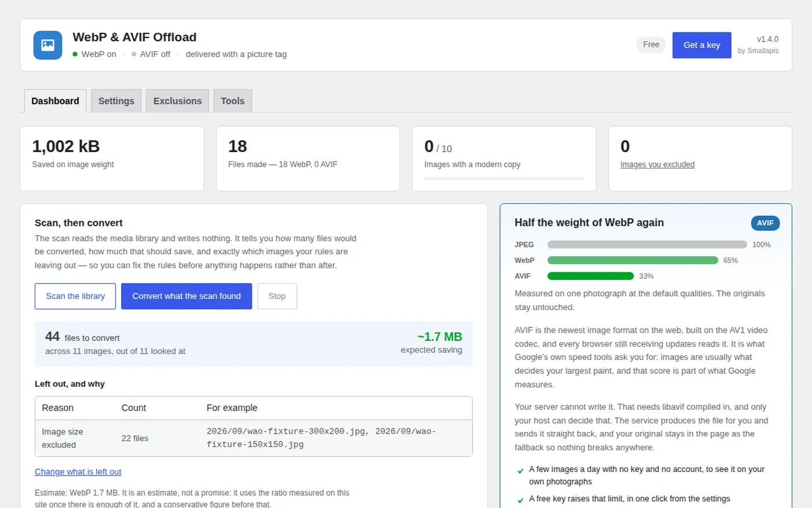
Task: Click the Free plan badge
Action: coord(651,45)
